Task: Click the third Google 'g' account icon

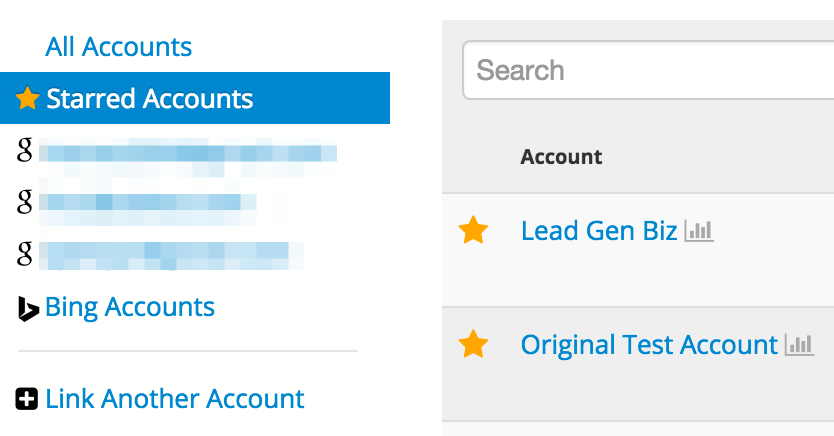Action: coord(24,254)
